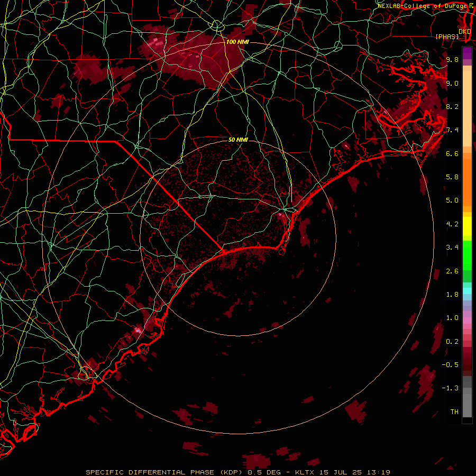Image resolution: width=476 pixels, height=476 pixels.
Task: Click the 3.4 value on the color scale
Action: tap(452, 248)
